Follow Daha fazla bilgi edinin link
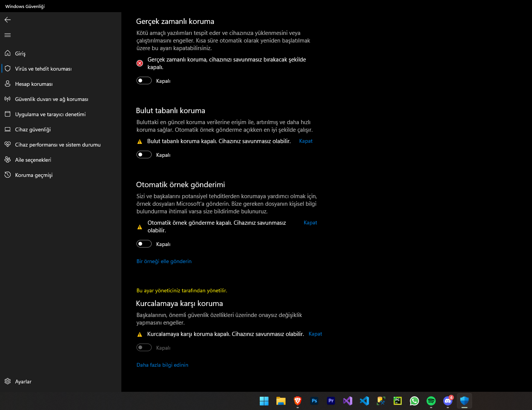 [x=162, y=365]
